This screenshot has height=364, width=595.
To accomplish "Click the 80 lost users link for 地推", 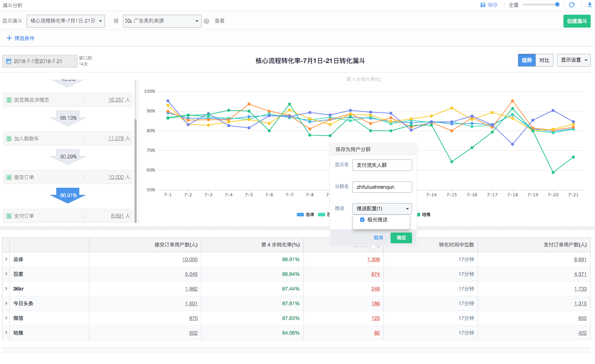I will (377, 333).
